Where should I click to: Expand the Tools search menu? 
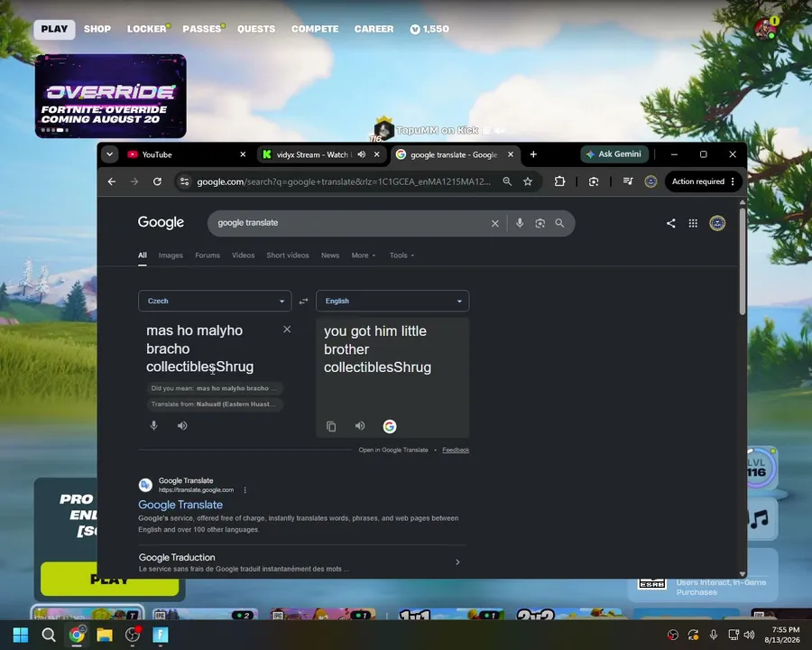(x=401, y=255)
